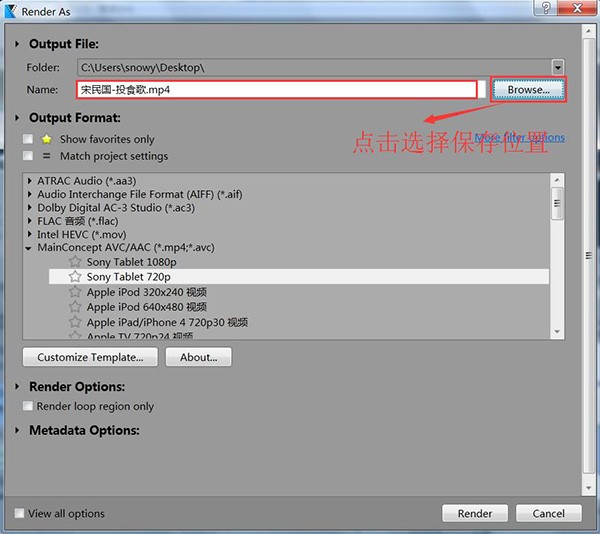Select Intel HEVC (*.mov) row text
The image size is (600, 534).
[82, 234]
